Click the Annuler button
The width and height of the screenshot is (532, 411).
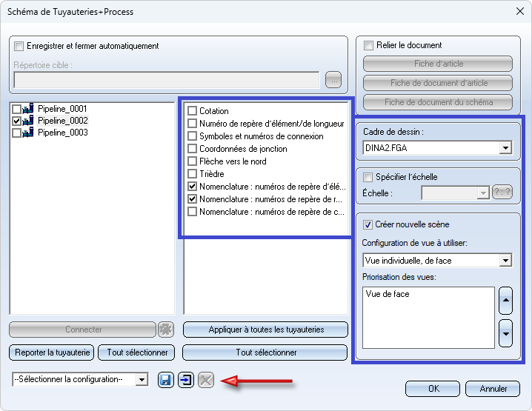coord(493,389)
